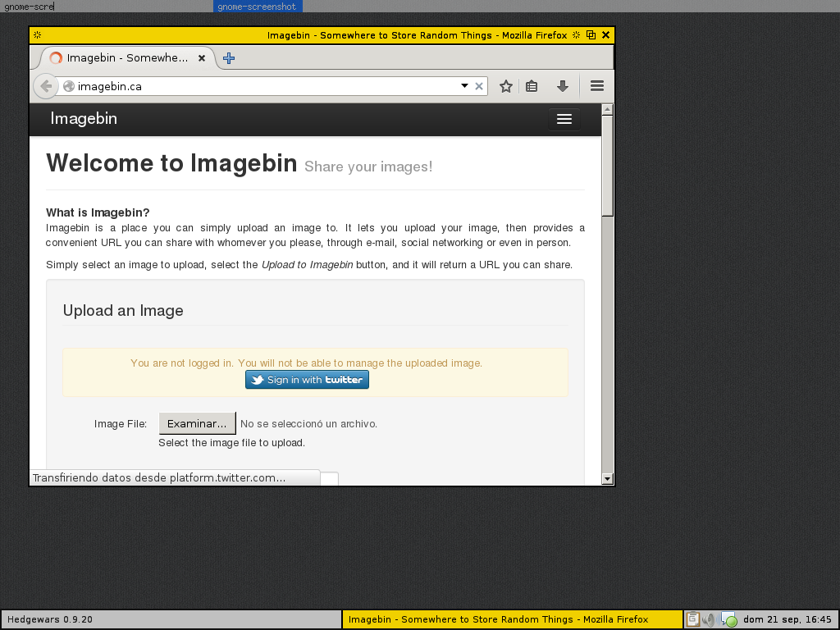Screen dimensions: 840x630
Task: Click 'Select the image file to upload.' hint
Action: (231, 442)
